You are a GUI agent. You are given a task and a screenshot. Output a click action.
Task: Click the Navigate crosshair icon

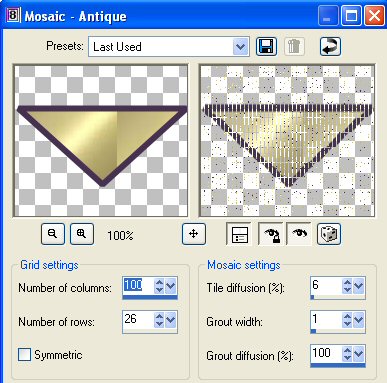[194, 234]
